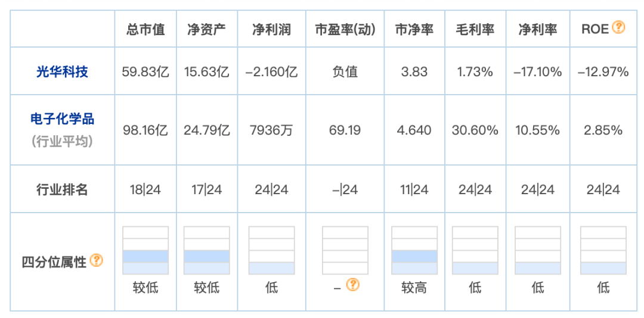Screen dimensions: 644x318
Task: Click the 净资产 column header
Action: point(207,29)
